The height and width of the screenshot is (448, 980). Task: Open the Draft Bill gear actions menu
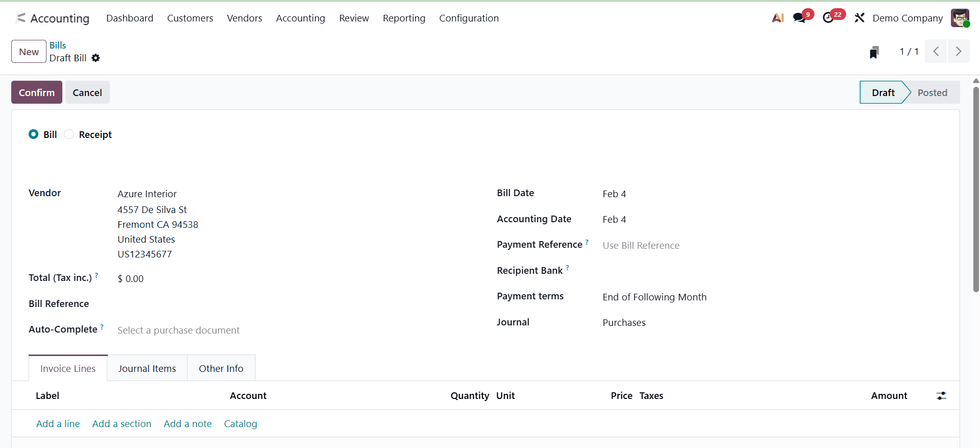click(96, 58)
